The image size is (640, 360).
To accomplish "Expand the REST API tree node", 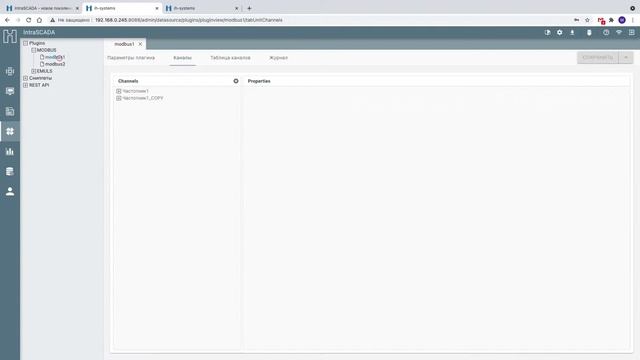I will (25, 85).
